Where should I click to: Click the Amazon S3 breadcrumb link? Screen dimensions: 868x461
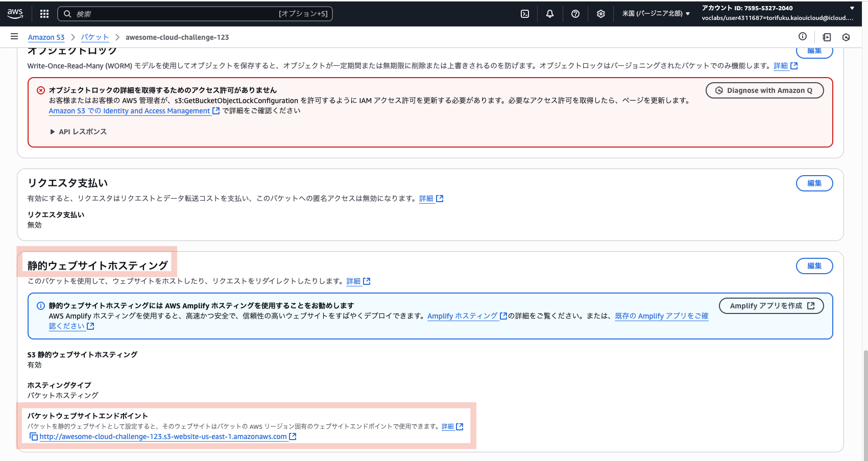(x=46, y=37)
